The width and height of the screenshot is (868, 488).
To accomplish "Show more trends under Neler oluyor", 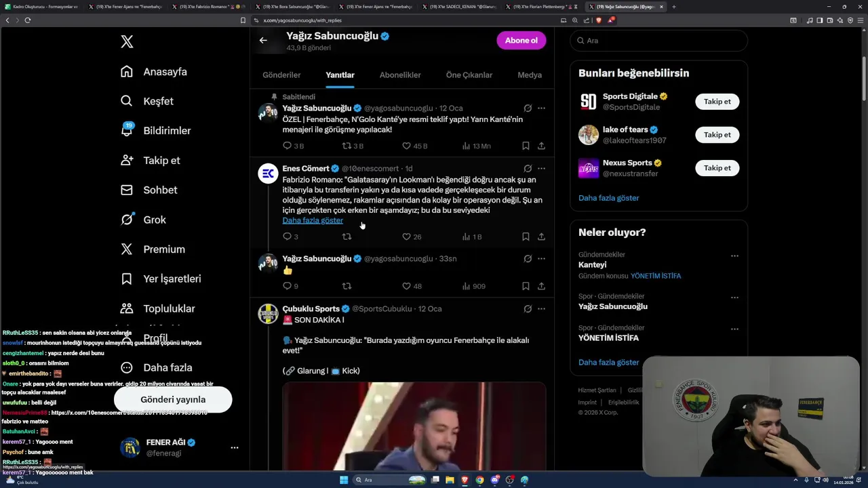I will pyautogui.click(x=608, y=363).
